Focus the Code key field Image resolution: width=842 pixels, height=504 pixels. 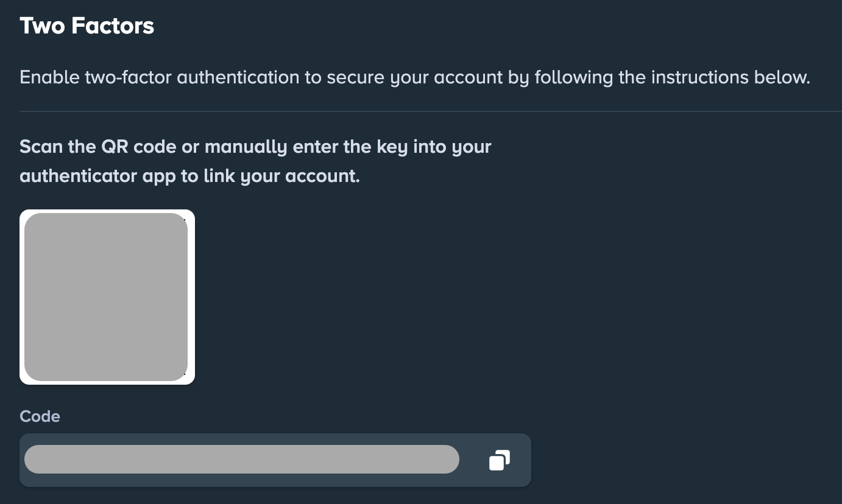241,460
